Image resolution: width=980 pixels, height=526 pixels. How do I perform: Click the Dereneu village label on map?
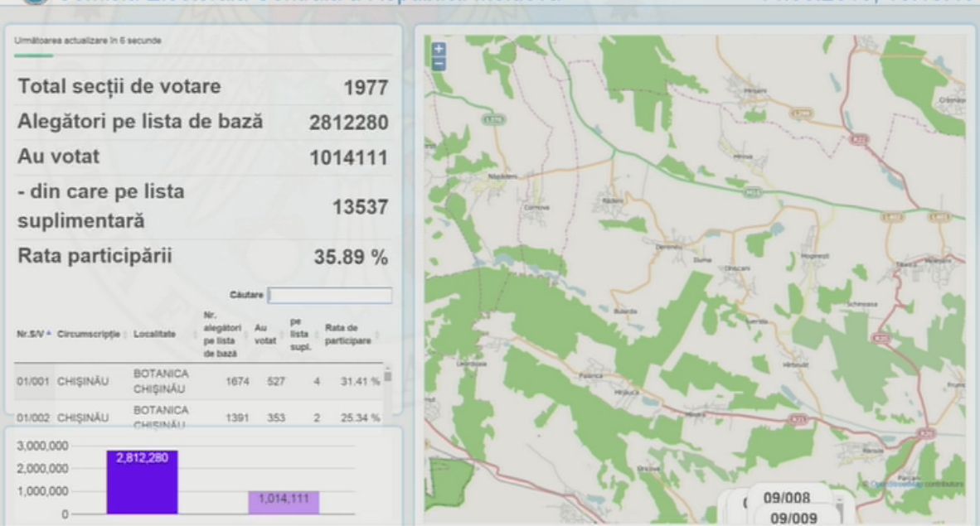pyautogui.click(x=667, y=248)
